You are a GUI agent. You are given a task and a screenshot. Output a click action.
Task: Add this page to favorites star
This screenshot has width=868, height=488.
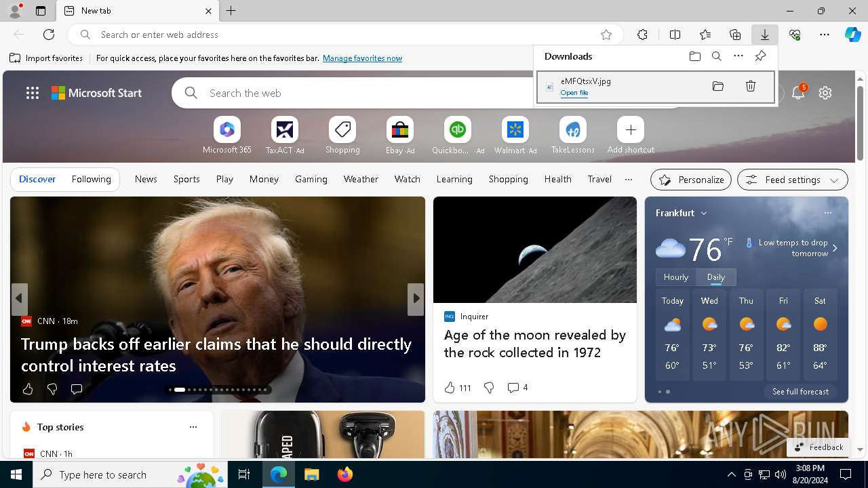pyautogui.click(x=606, y=35)
